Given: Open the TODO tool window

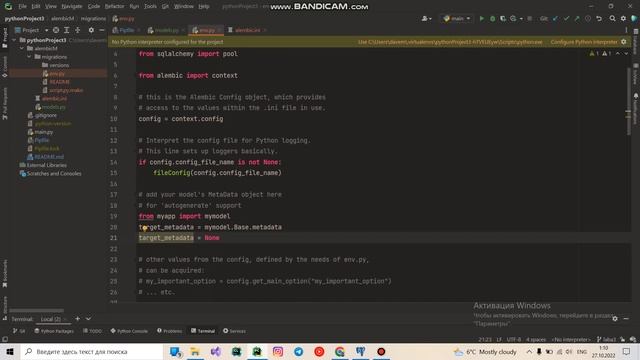Looking at the screenshot, I should (x=92, y=331).
